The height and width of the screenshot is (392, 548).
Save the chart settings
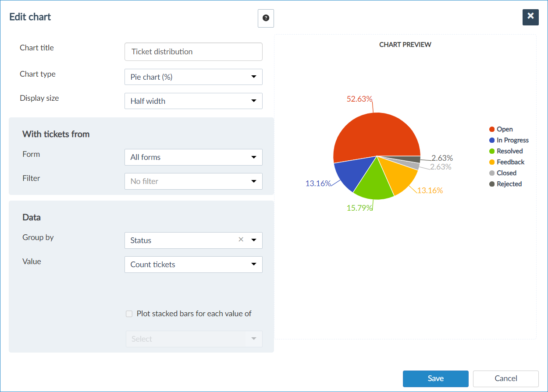click(435, 378)
